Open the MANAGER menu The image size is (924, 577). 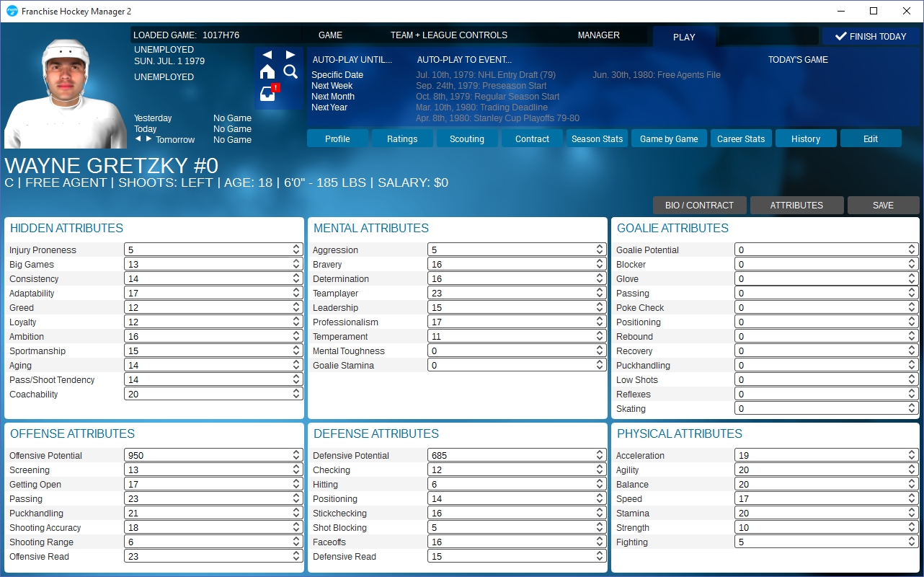[598, 35]
